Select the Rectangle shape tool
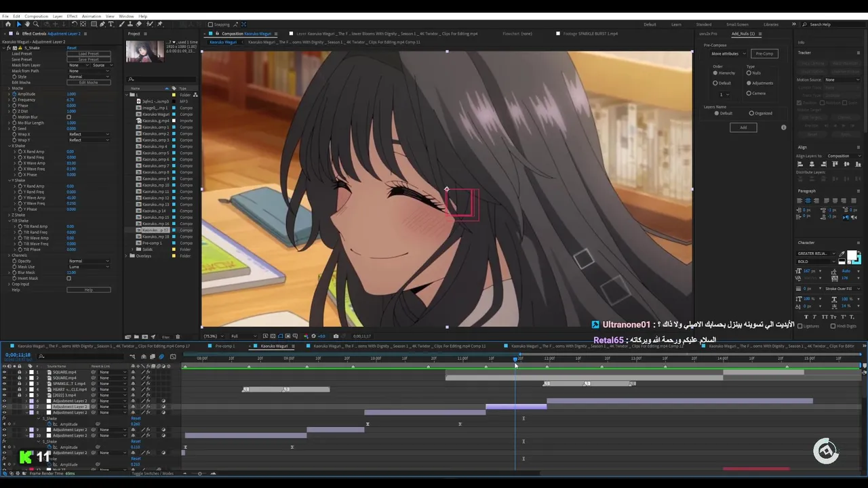The height and width of the screenshot is (488, 868). 94,24
